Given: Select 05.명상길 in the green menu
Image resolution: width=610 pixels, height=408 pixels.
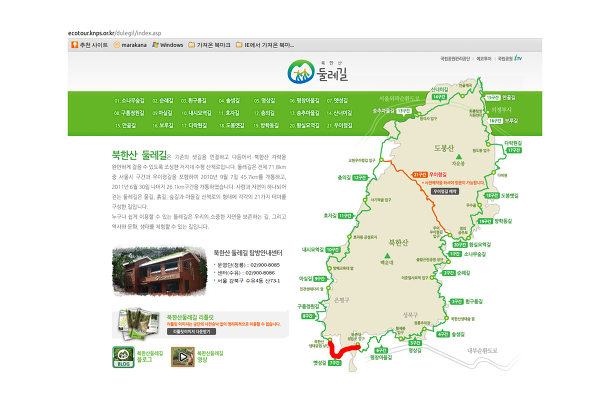Looking at the screenshot, I should point(265,101).
